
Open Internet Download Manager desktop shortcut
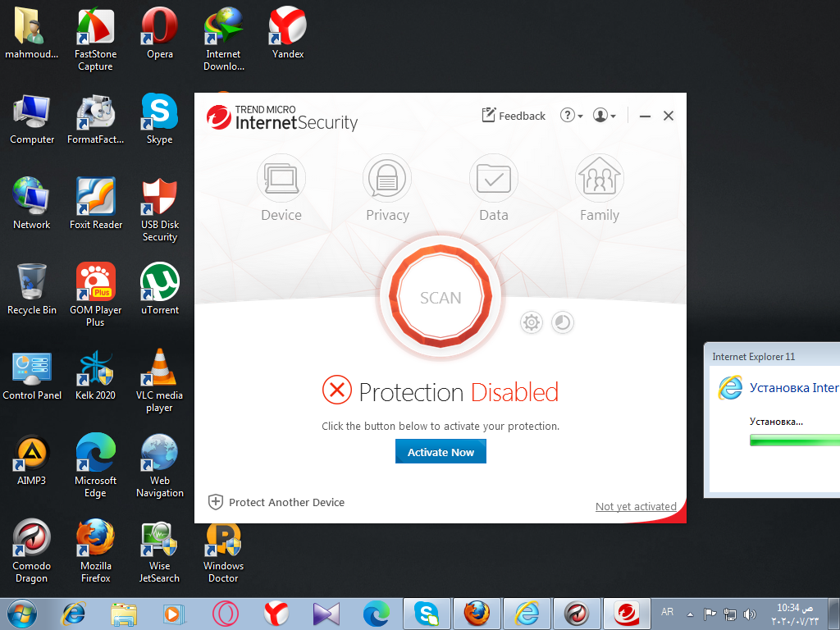(223, 39)
